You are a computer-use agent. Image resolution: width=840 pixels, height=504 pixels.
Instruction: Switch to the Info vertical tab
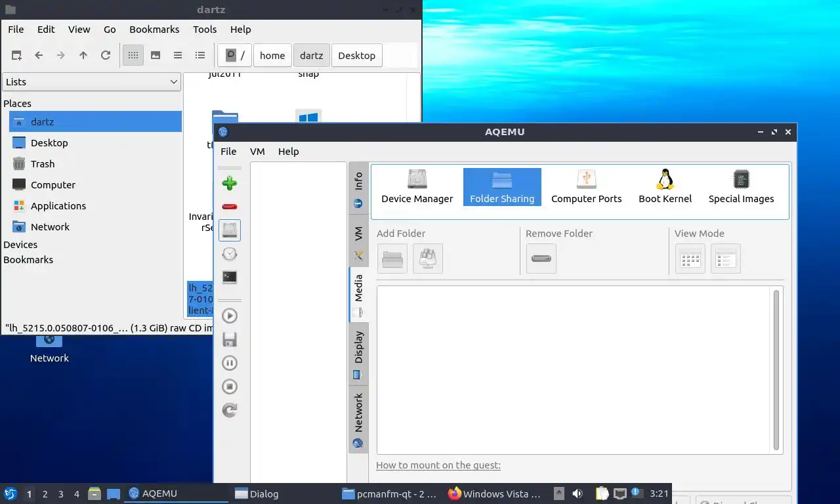pos(358,188)
